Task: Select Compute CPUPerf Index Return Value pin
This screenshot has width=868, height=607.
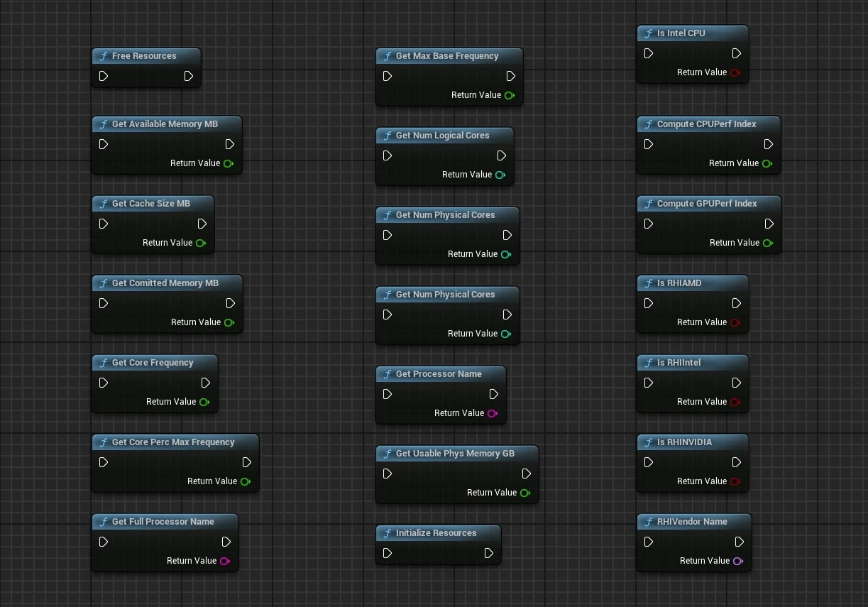Action: (x=767, y=163)
